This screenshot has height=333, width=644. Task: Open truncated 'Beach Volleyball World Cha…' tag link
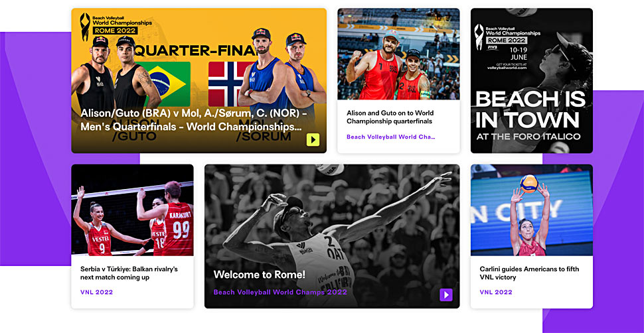390,137
